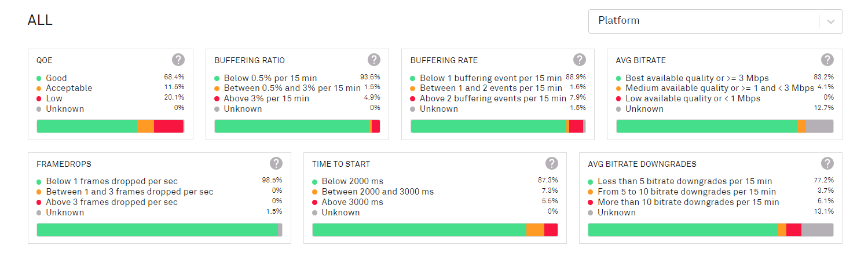Screen dimensions: 868x260
Task: Open the Avg Bitrate help icon
Action: [x=827, y=60]
